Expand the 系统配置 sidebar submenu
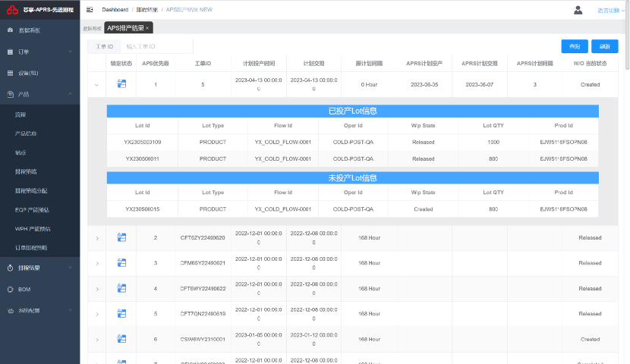Viewport: 630px width, 364px height. (71, 310)
